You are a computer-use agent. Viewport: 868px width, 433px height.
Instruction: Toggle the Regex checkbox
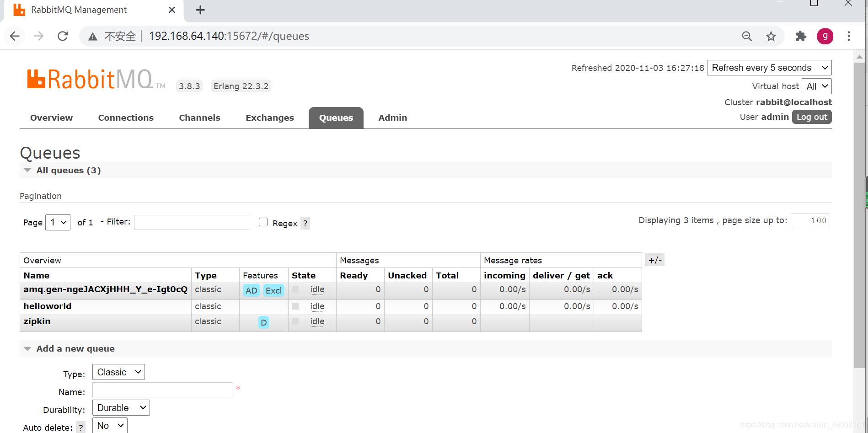click(x=263, y=222)
